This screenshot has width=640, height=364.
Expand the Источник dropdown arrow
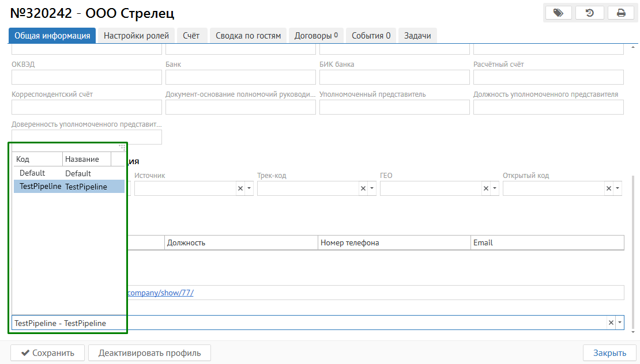point(249,188)
